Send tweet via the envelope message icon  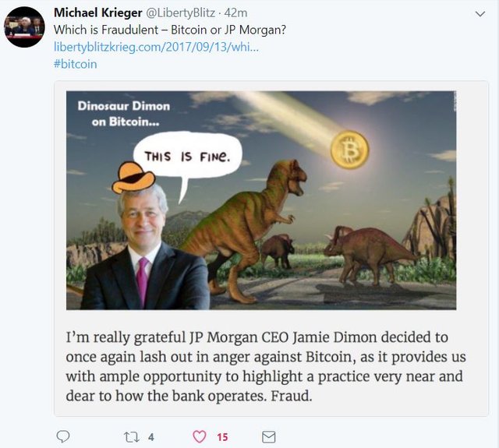(x=268, y=437)
